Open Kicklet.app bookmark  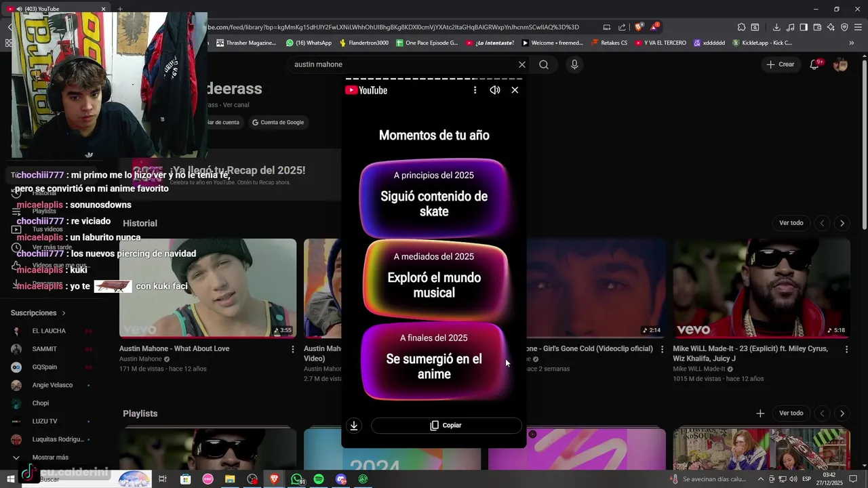click(762, 43)
